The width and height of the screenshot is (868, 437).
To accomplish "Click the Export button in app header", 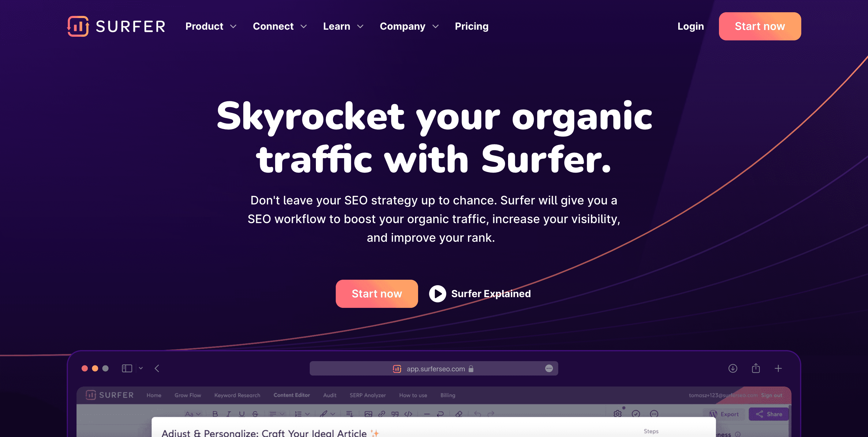I will (x=721, y=414).
